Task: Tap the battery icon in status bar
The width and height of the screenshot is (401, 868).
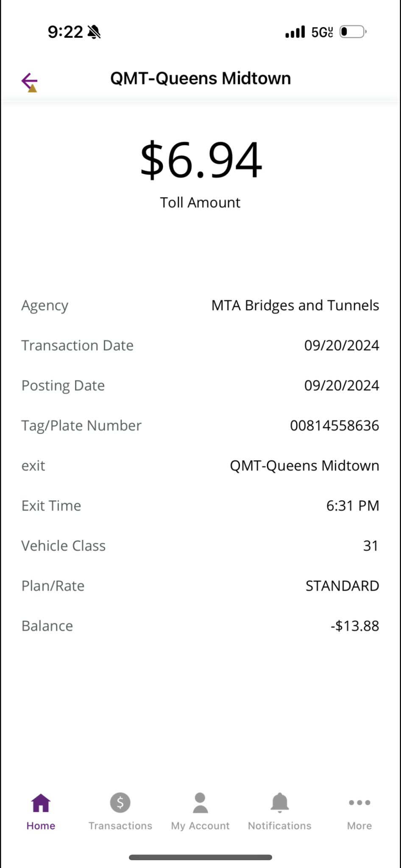Action: click(x=353, y=32)
